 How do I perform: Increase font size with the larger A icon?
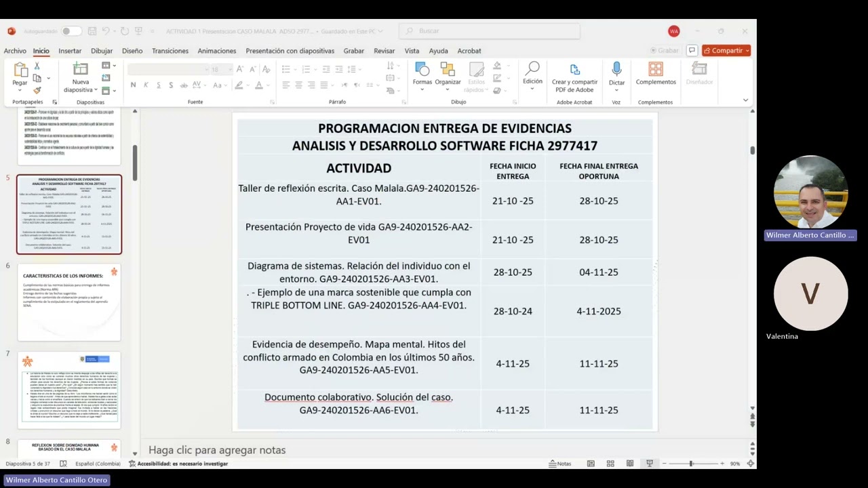[x=241, y=69]
